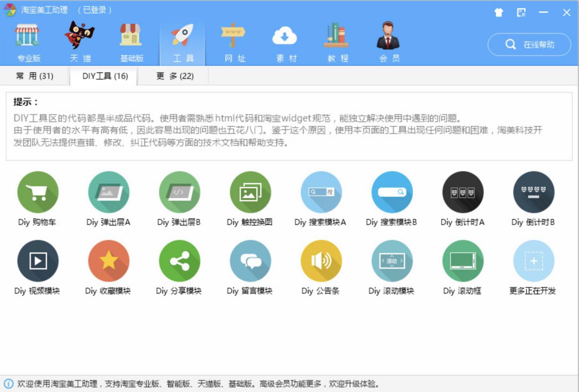Open the Diy 购物车 shopping cart tool
Screen dimensions: 579x392
(x=38, y=192)
